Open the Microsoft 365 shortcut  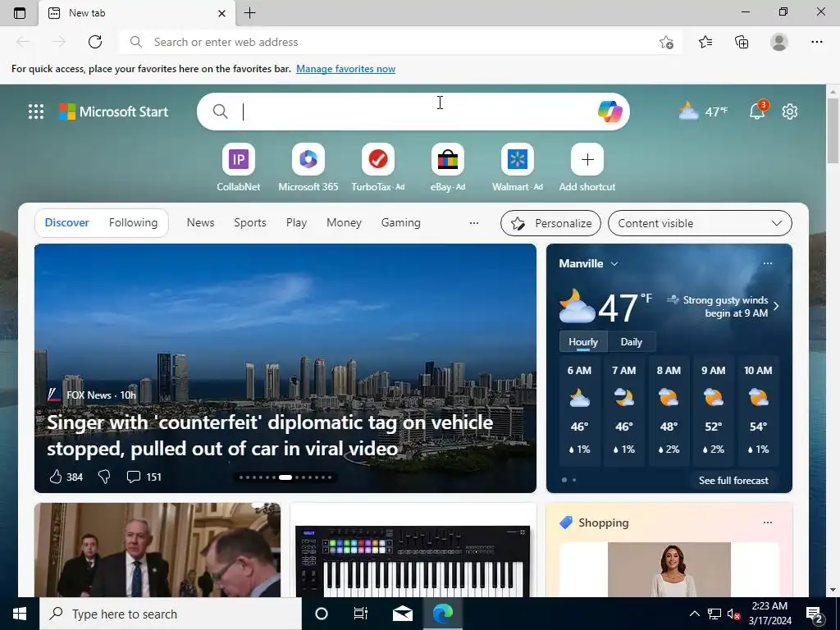[x=308, y=167]
